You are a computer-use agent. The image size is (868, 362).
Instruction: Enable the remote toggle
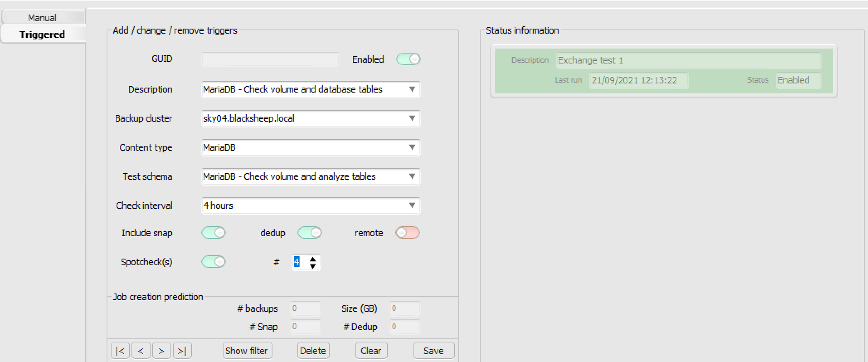407,233
